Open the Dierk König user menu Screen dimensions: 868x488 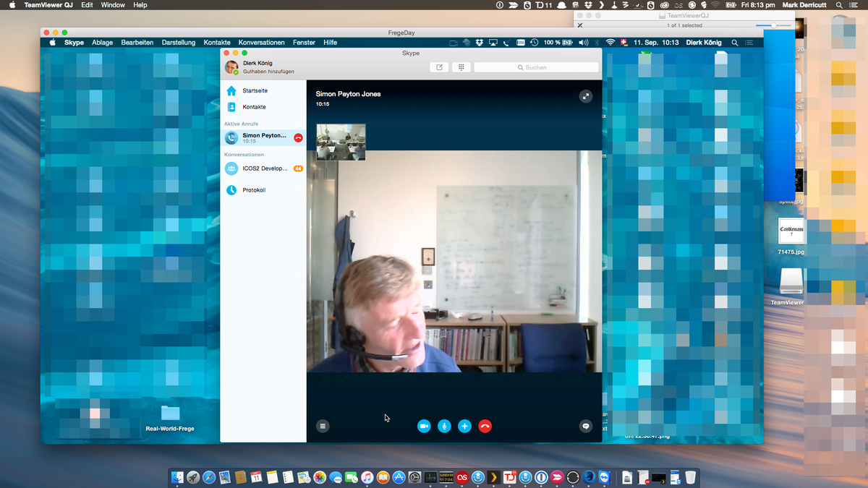[x=704, y=43]
